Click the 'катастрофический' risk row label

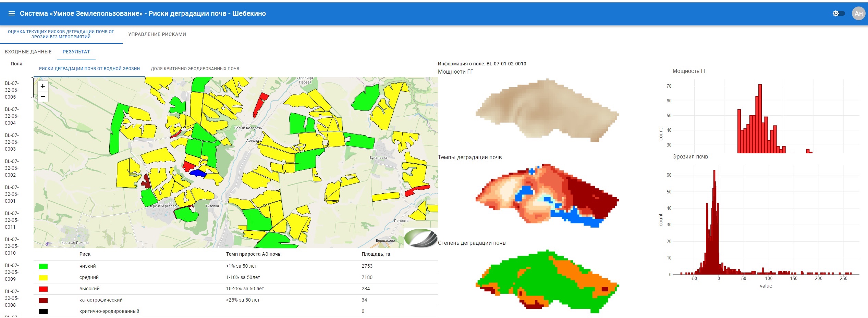point(101,300)
